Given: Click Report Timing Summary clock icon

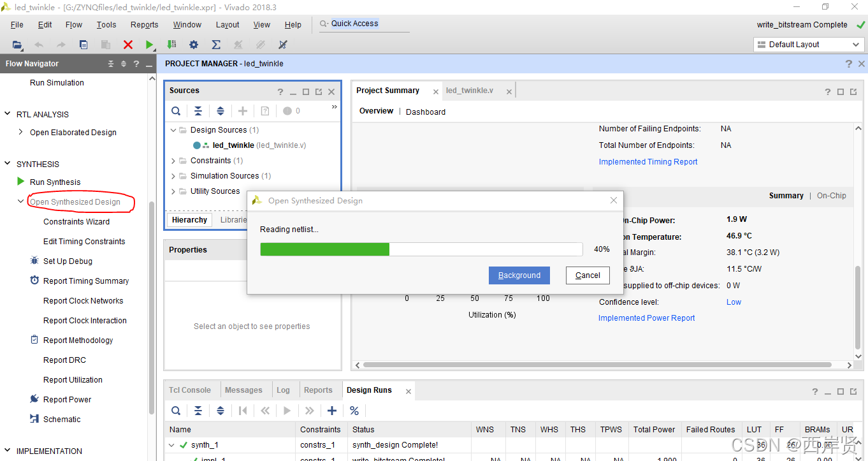Looking at the screenshot, I should 34,281.
